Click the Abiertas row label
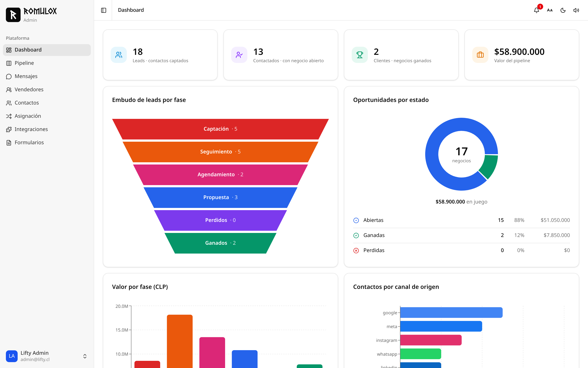The height and width of the screenshot is (368, 588). tap(373, 220)
